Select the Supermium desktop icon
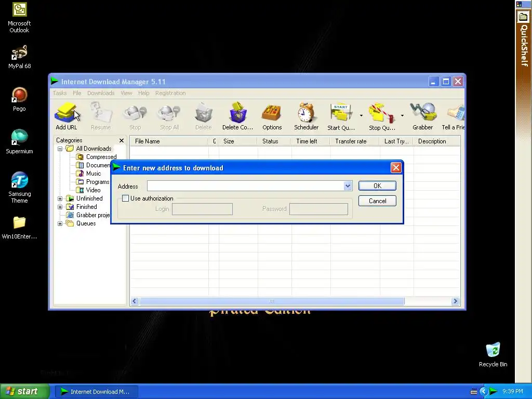 (x=19, y=142)
